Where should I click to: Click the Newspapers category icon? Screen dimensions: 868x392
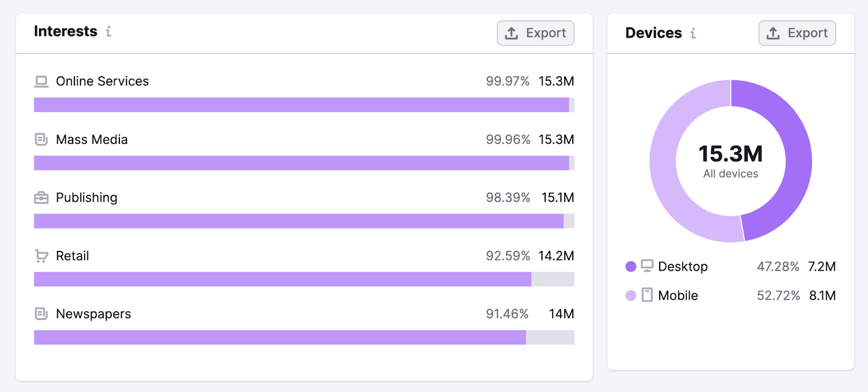(41, 314)
